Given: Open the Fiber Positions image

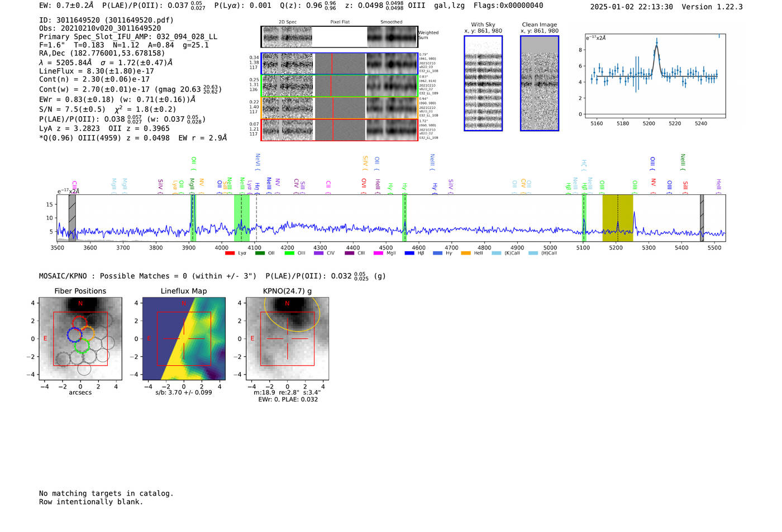Looking at the screenshot, I should point(80,338).
